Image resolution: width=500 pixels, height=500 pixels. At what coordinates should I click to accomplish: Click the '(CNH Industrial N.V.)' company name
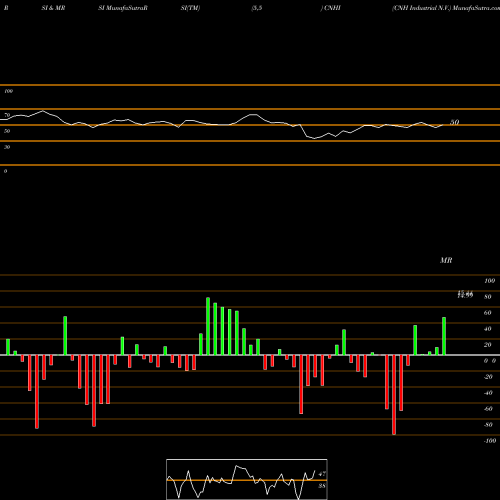421,8
